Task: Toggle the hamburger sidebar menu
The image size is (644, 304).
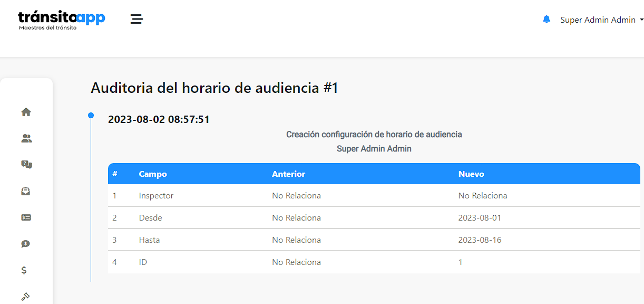Action: 136,19
